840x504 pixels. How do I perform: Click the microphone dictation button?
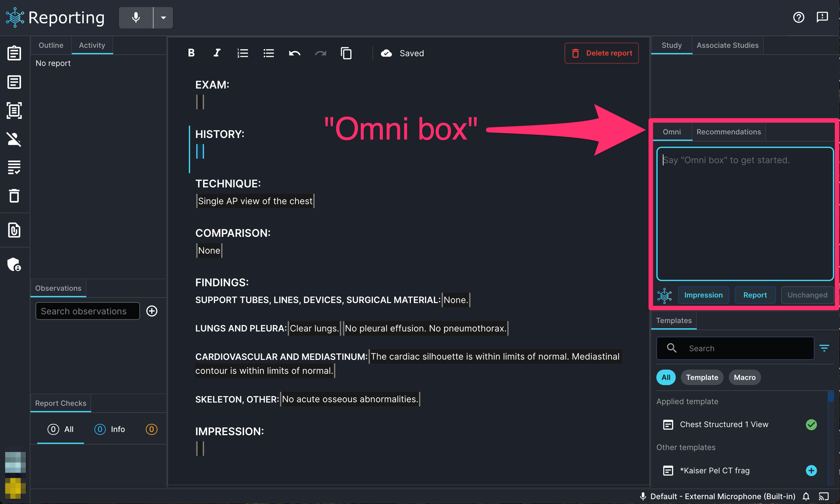click(x=136, y=17)
